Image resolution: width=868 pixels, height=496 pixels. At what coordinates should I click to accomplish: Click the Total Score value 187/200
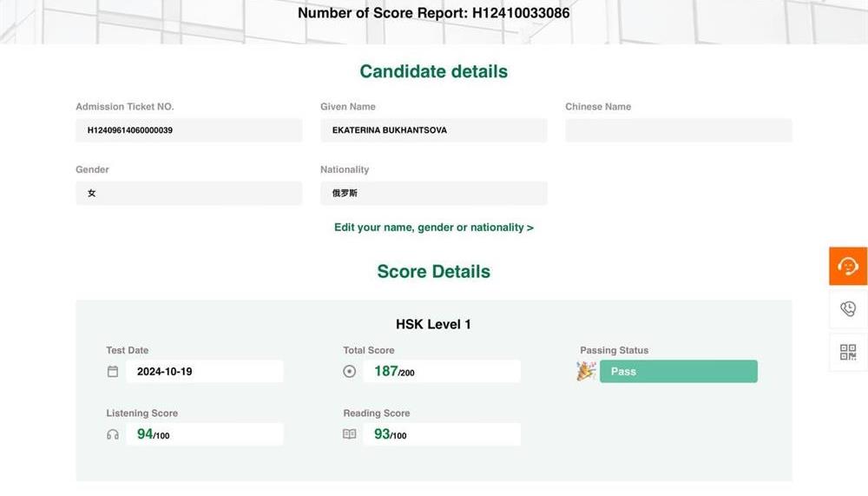click(441, 371)
